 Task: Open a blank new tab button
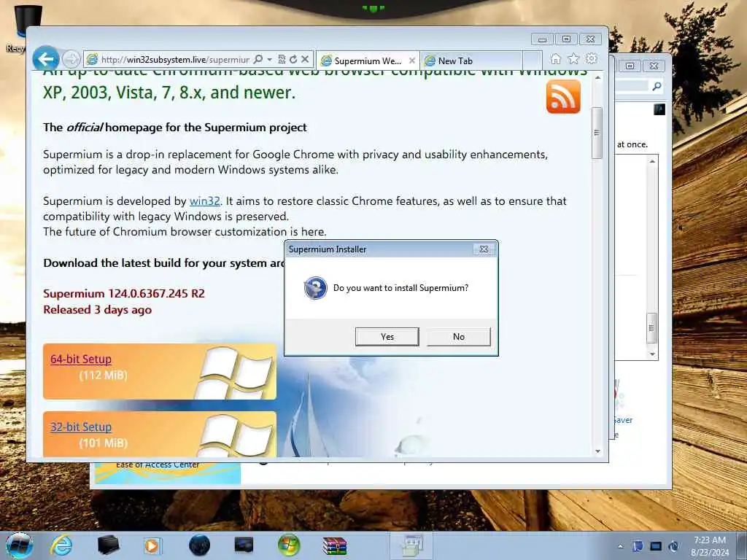[x=533, y=61]
